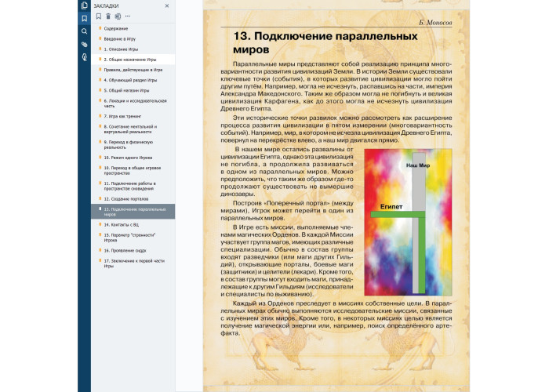Close the Закладки panel
Viewport: 549px width, 392px height.
click(166, 5)
